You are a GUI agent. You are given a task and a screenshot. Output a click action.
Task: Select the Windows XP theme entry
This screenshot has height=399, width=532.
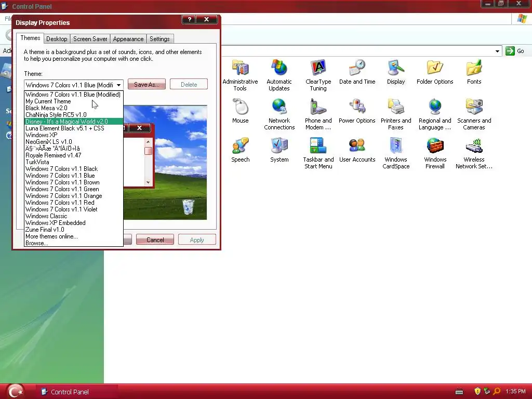pyautogui.click(x=73, y=135)
